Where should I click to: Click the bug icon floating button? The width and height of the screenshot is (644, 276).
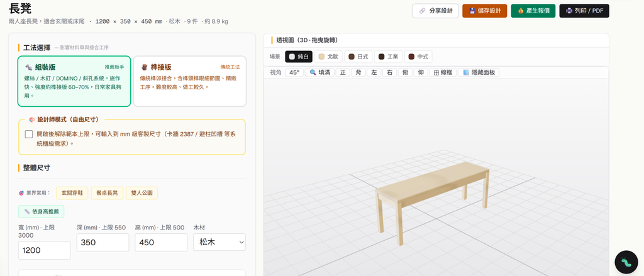coord(626,262)
